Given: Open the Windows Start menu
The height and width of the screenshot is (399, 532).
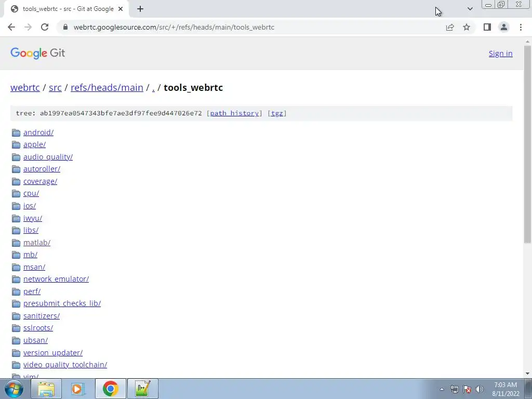Looking at the screenshot, I should [14, 389].
